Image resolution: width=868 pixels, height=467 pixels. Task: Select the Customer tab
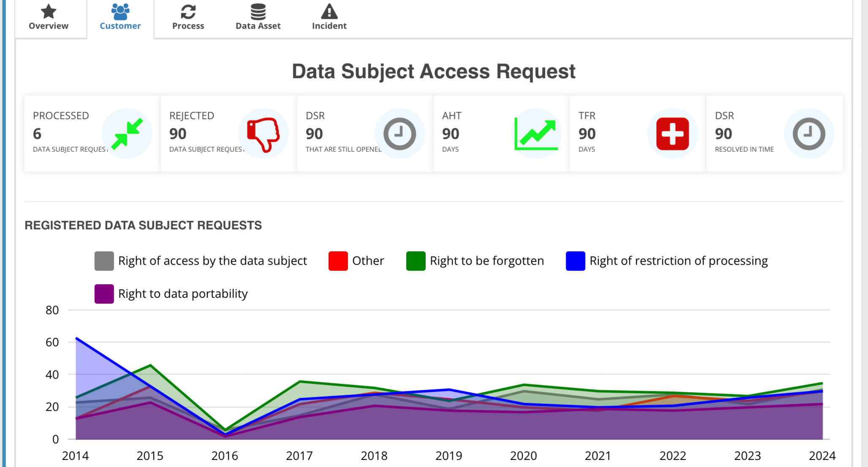119,17
